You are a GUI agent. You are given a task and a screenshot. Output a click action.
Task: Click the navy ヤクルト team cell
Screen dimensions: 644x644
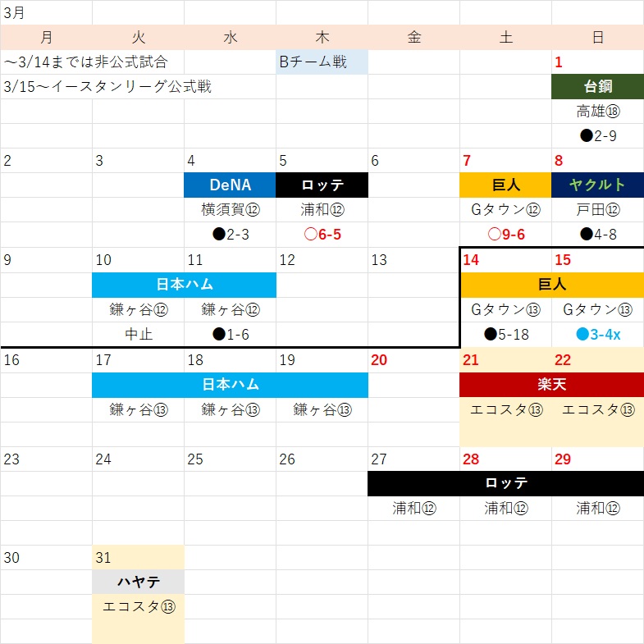[x=597, y=185]
